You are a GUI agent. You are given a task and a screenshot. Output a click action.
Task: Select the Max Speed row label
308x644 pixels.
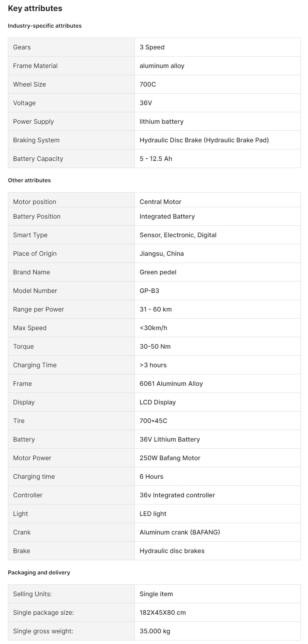(x=30, y=328)
